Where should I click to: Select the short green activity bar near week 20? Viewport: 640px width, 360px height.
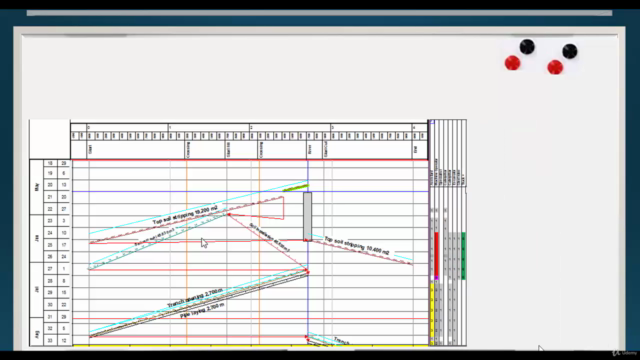296,188
